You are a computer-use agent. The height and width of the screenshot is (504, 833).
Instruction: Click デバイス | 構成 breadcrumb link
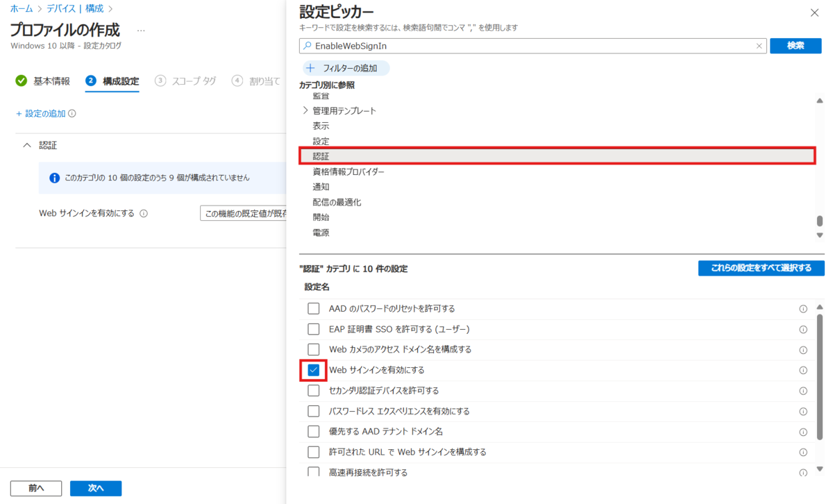(x=75, y=8)
